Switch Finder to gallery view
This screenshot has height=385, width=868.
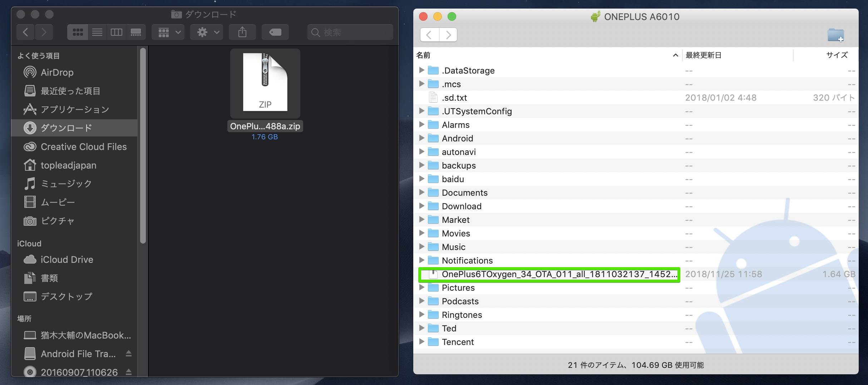pyautogui.click(x=136, y=32)
